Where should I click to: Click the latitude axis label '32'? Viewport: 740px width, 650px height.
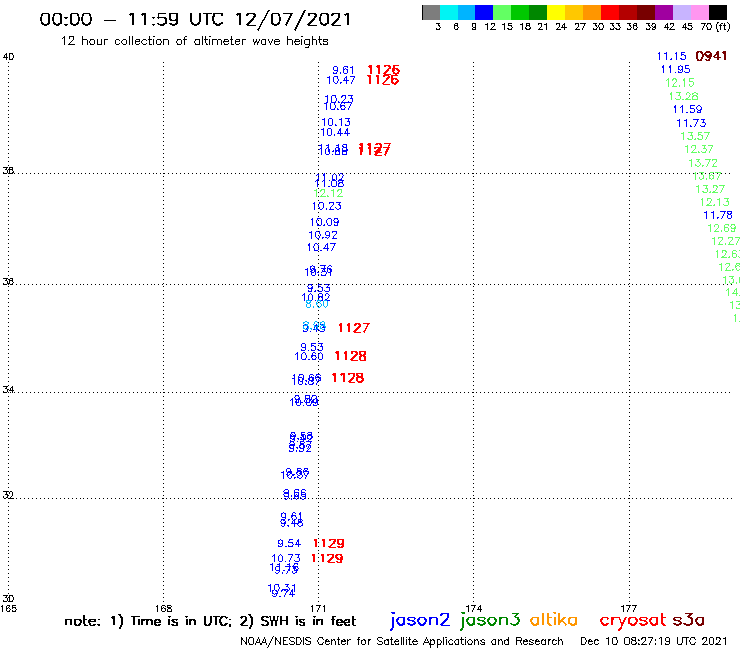(x=8, y=495)
